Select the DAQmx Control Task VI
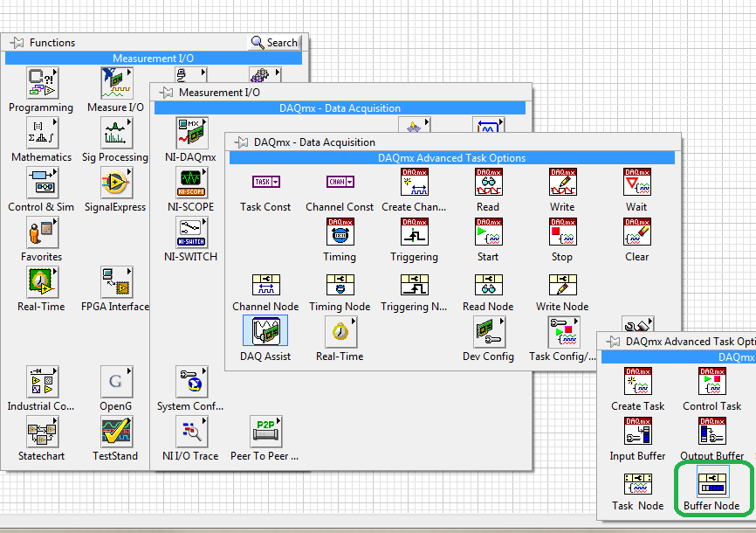 (712, 381)
